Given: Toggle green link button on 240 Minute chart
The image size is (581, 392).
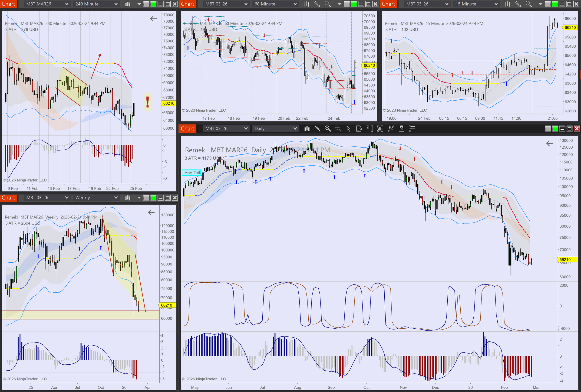Looking at the screenshot, I should [x=153, y=4].
